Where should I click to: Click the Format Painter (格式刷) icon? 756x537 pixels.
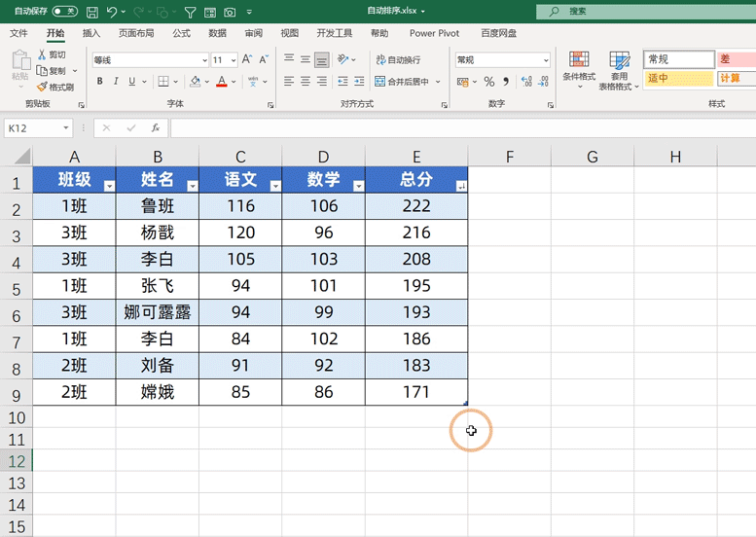[x=55, y=87]
